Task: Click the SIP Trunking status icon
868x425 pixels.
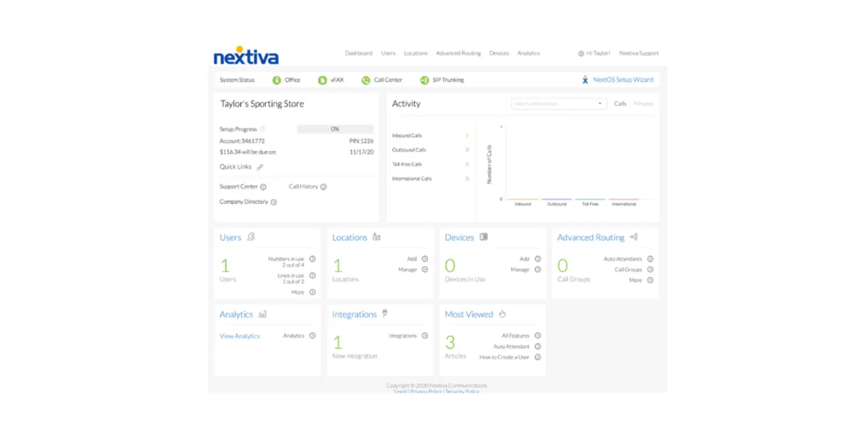Action: click(425, 80)
